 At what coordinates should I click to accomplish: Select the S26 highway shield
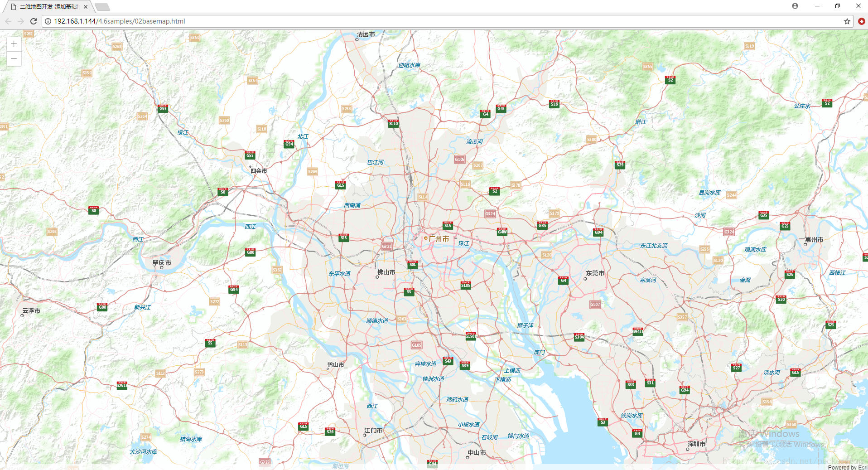point(330,431)
